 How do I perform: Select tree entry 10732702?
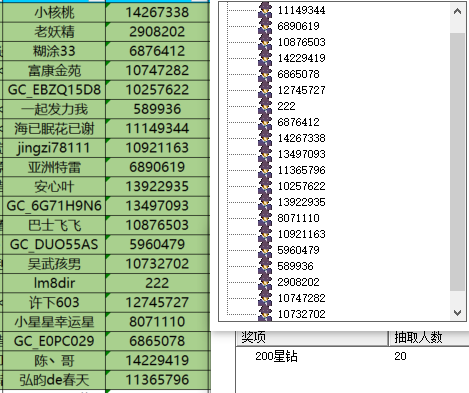click(301, 314)
